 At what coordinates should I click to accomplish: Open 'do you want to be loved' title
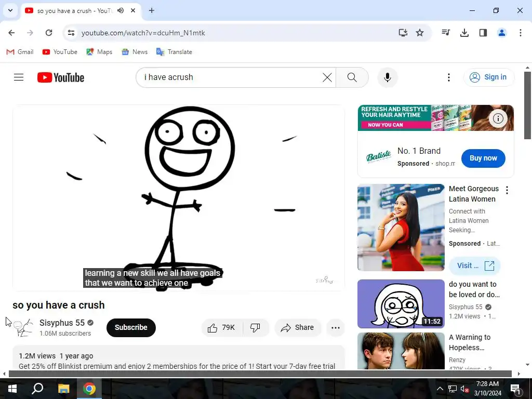pos(474,289)
